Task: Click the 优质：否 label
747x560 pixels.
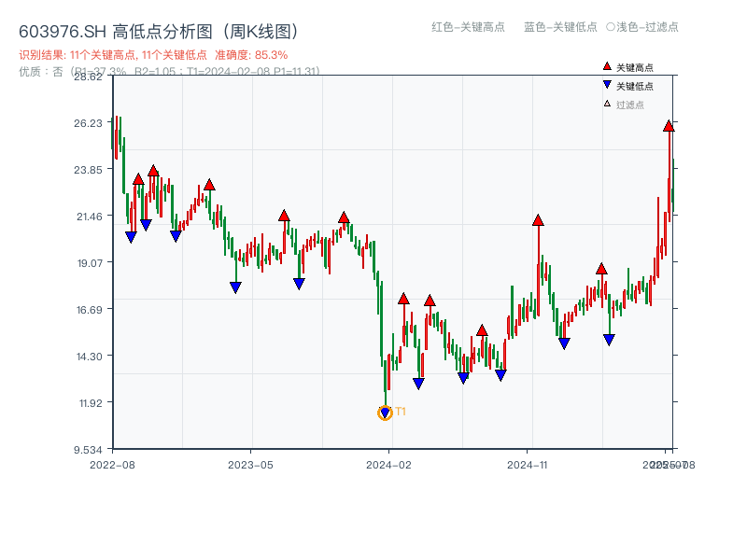Action: (x=37, y=71)
